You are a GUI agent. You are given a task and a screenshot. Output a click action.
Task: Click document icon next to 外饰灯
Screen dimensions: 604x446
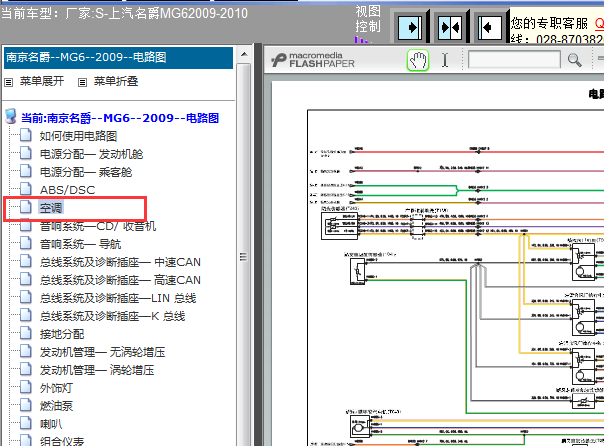click(x=25, y=387)
